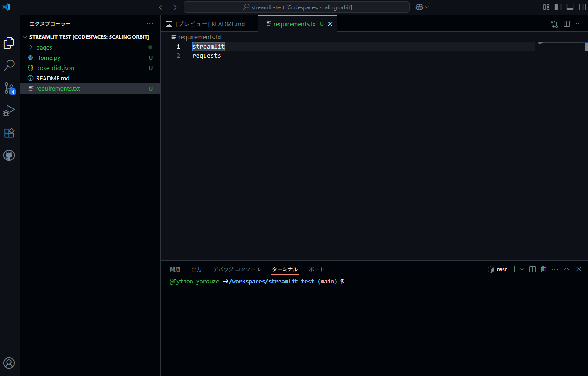The image size is (588, 376).
Task: Kill terminal with trash icon
Action: point(544,269)
